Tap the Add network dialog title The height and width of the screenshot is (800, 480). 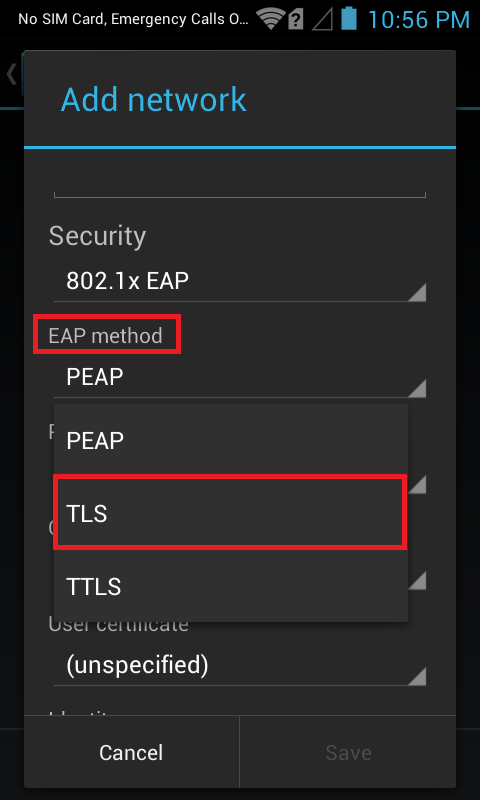tap(154, 99)
